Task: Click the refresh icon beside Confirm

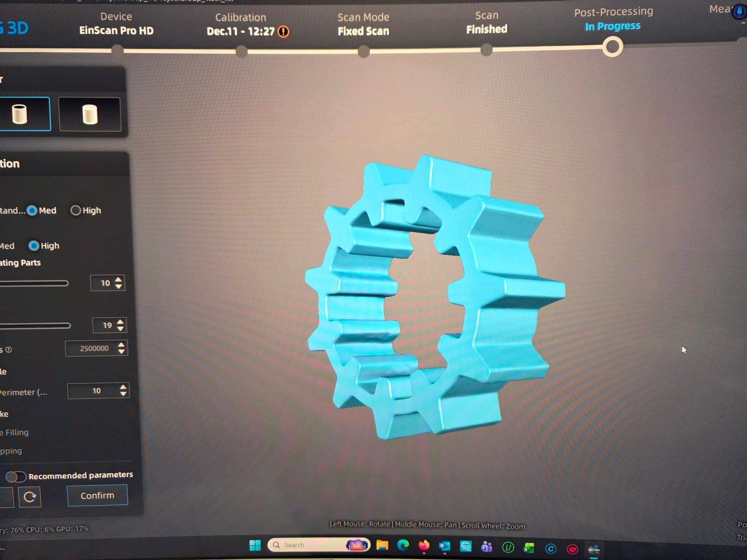Action: click(30, 496)
